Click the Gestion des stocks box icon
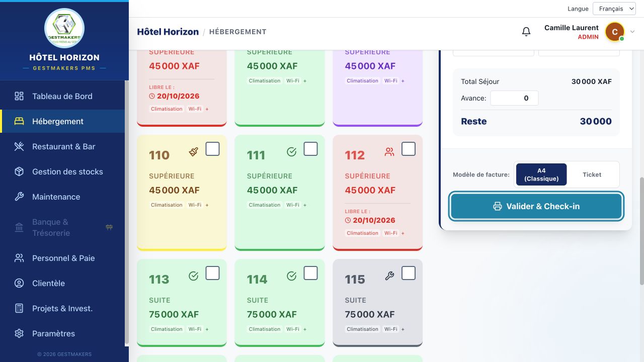The image size is (644, 362). coord(19,171)
